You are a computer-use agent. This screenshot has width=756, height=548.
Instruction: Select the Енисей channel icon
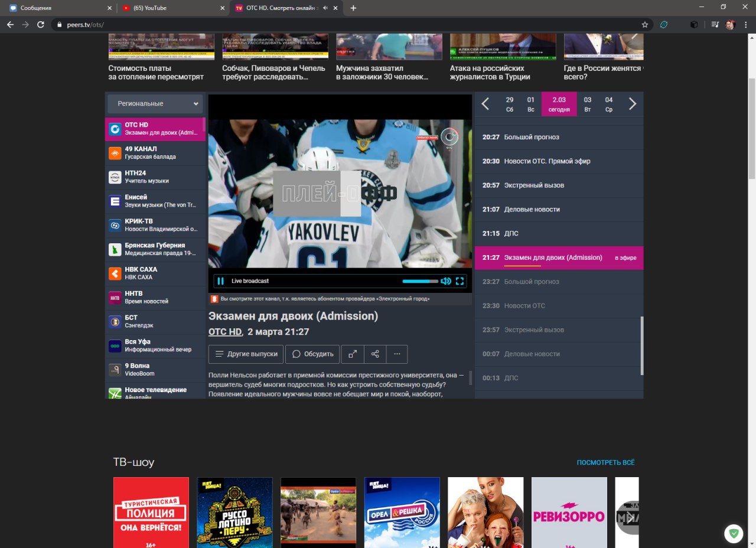click(115, 201)
